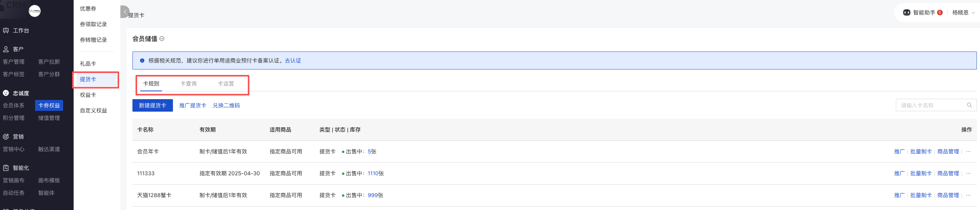Open more actions for 会员年卡 row
This screenshot has height=210, width=980.
[968, 151]
